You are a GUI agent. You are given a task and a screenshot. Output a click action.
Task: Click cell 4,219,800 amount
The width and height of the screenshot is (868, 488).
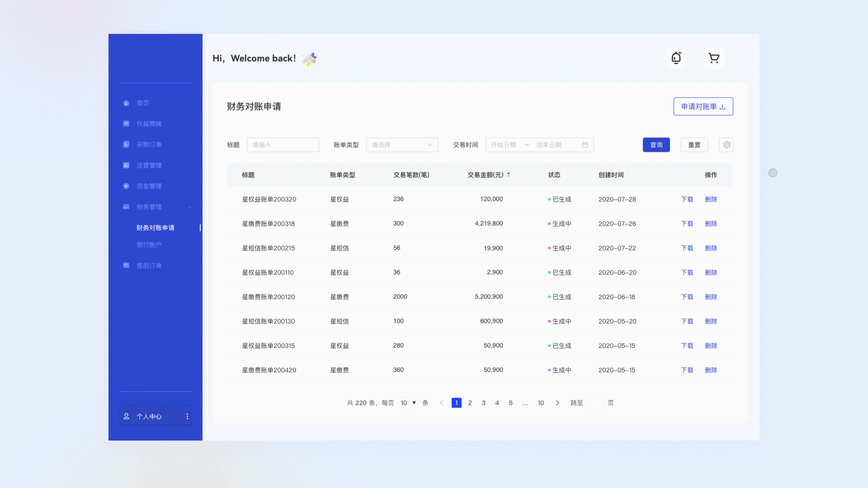(489, 223)
